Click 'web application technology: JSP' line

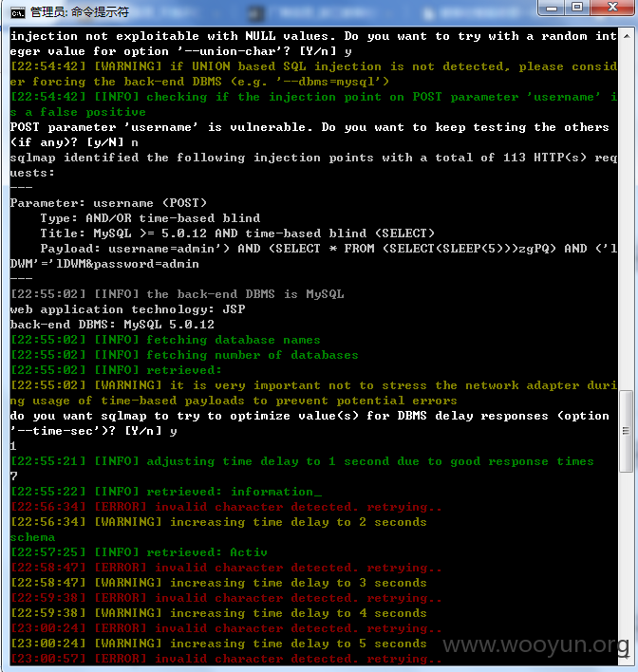(128, 309)
